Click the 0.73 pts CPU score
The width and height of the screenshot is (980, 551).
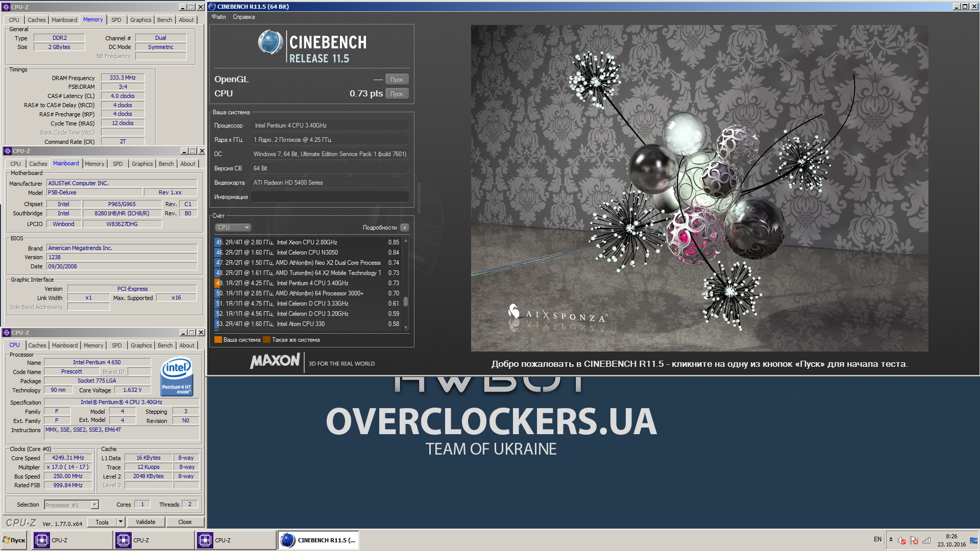366,94
